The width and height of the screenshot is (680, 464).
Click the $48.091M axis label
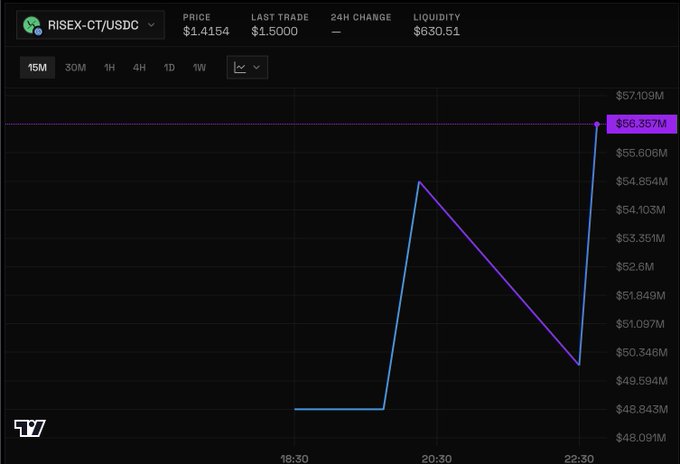click(x=641, y=438)
